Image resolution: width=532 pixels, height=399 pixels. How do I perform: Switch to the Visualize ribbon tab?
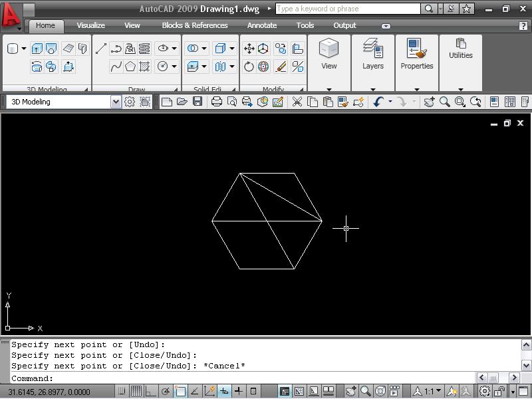(x=90, y=25)
